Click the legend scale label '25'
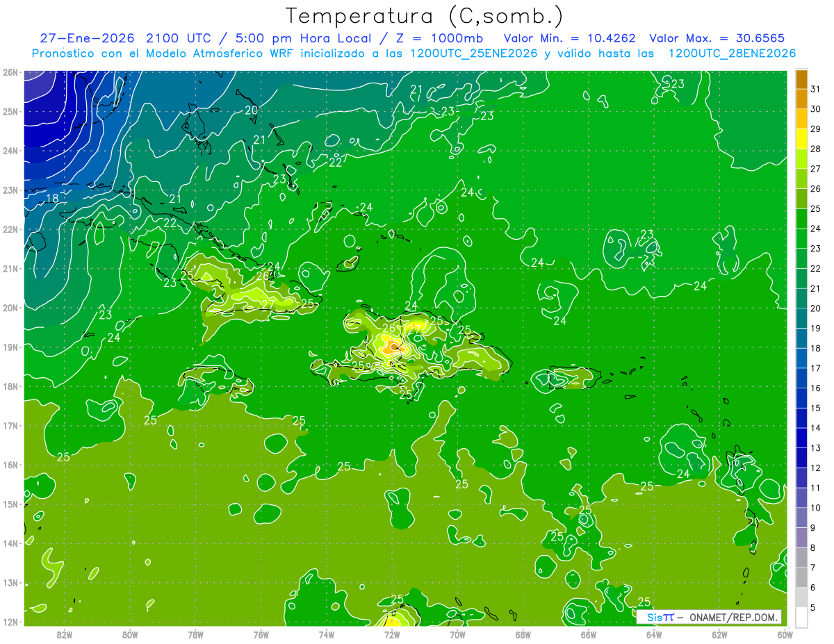834x644 pixels. pyautogui.click(x=816, y=208)
